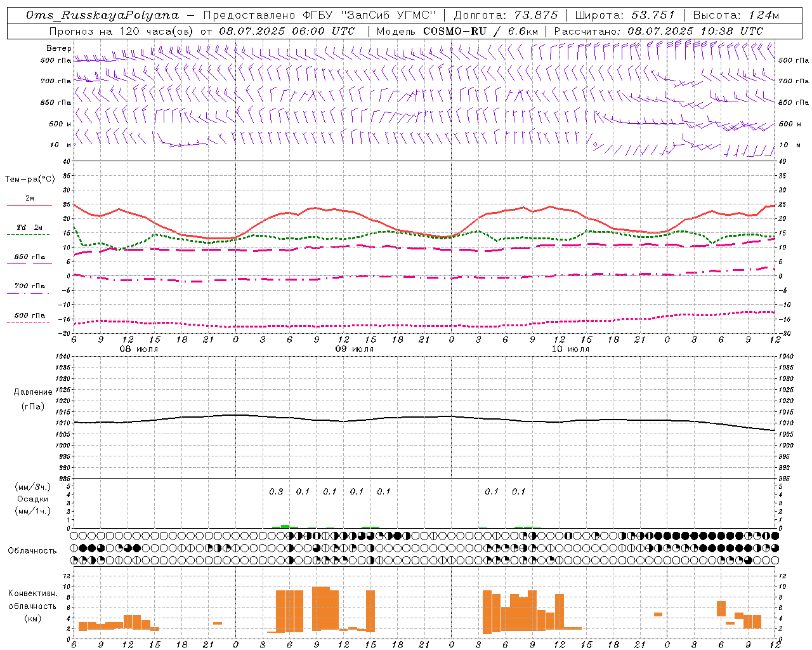Click the green dotted dew point curve
The width and height of the screenshot is (812, 650).
point(424,235)
